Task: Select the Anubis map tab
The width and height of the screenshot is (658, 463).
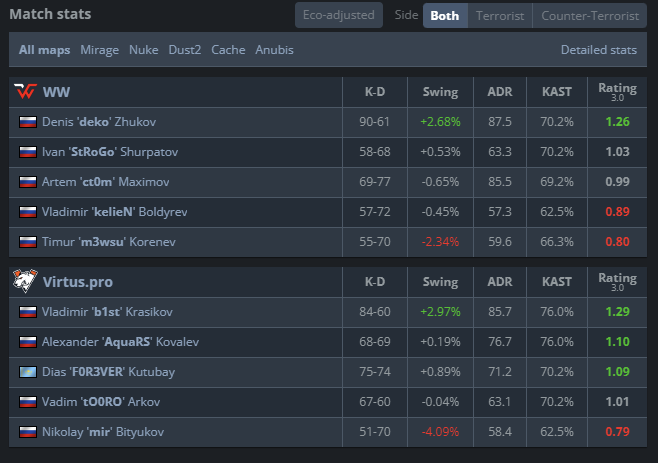Action: (274, 50)
